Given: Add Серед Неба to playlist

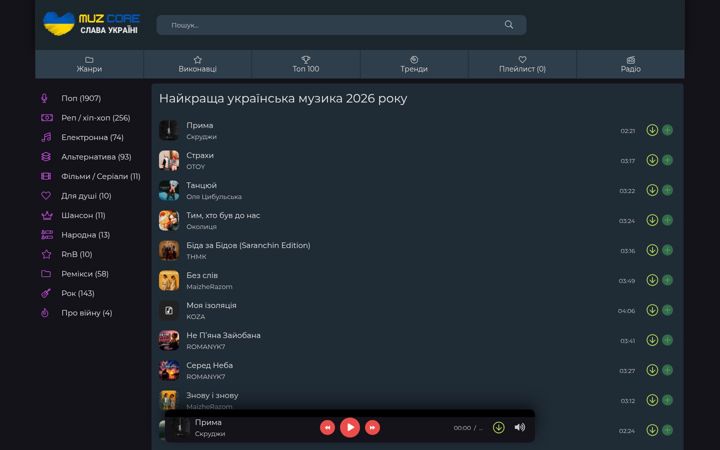Looking at the screenshot, I should tap(668, 370).
